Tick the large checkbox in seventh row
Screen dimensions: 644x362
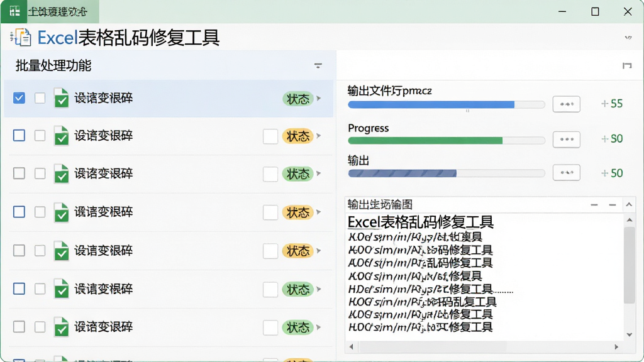pos(19,327)
